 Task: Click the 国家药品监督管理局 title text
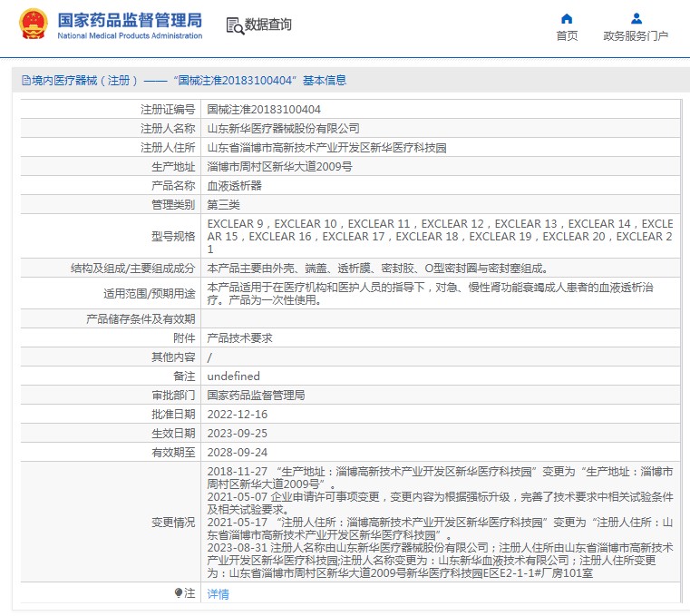tap(130, 20)
